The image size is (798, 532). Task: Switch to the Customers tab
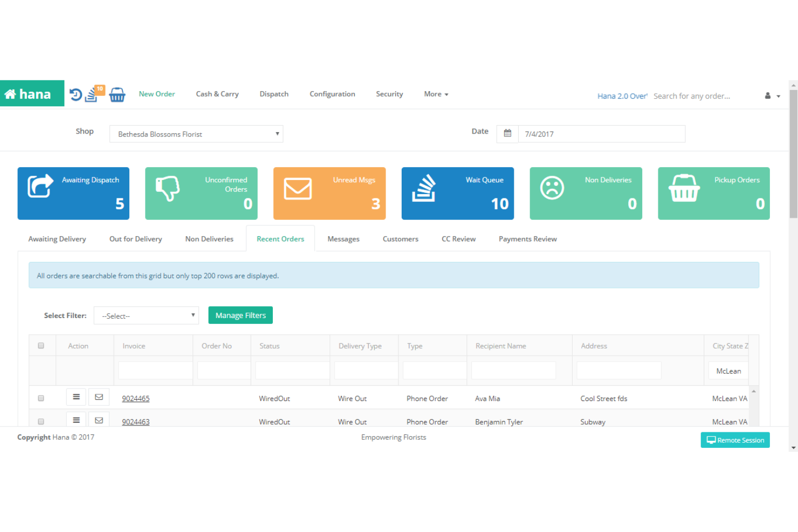401,239
